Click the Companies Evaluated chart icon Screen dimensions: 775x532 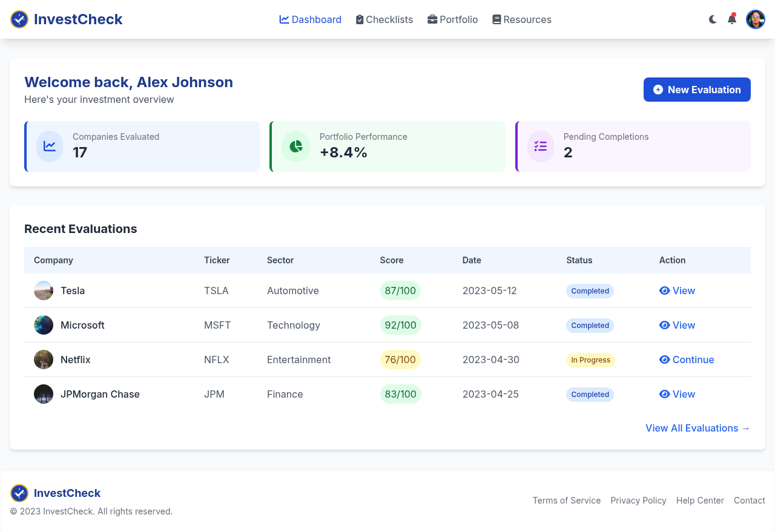point(50,146)
